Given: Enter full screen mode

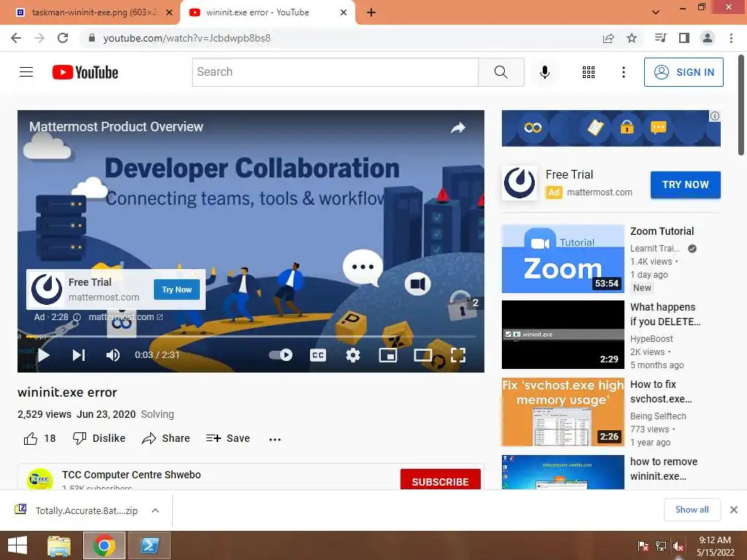Looking at the screenshot, I should 458,355.
